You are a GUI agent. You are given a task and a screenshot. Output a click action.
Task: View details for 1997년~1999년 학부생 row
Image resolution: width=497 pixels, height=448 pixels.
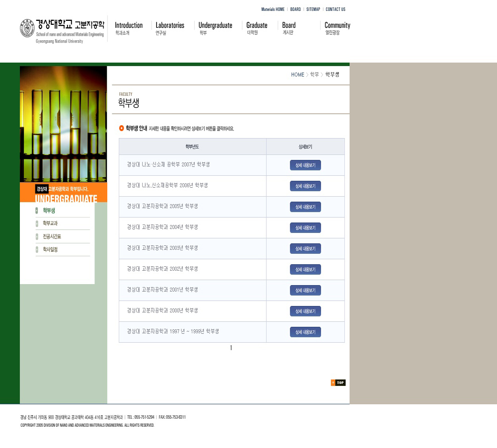coord(305,332)
